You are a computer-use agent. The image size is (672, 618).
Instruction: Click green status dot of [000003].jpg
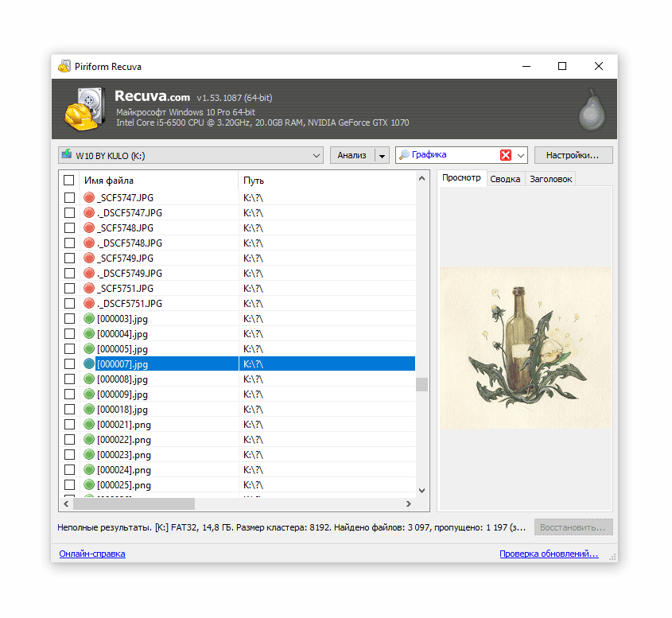pos(89,318)
